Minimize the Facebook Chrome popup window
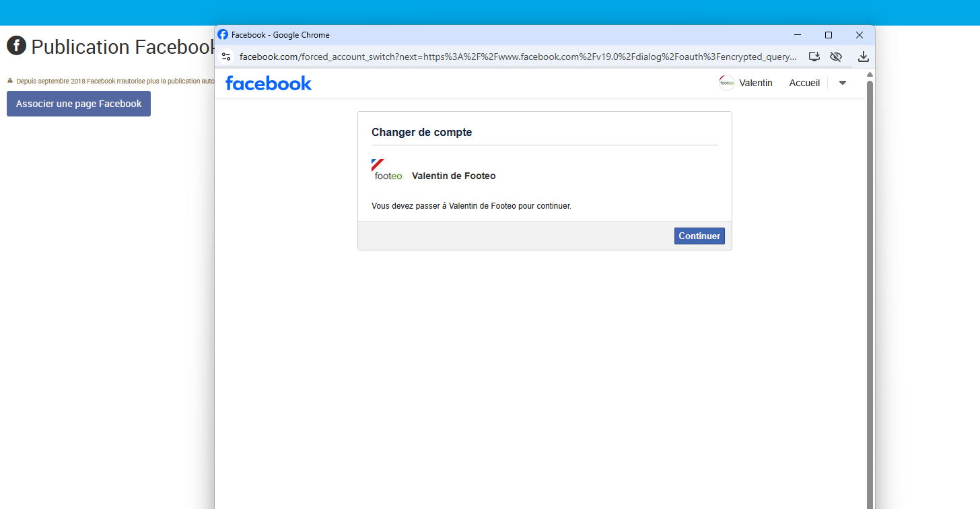 [x=798, y=35]
